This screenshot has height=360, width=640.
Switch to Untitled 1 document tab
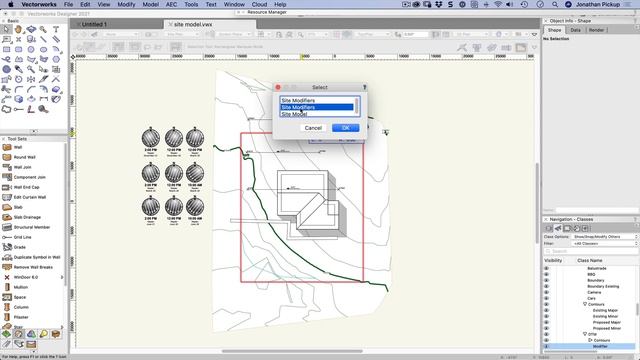pos(93,24)
